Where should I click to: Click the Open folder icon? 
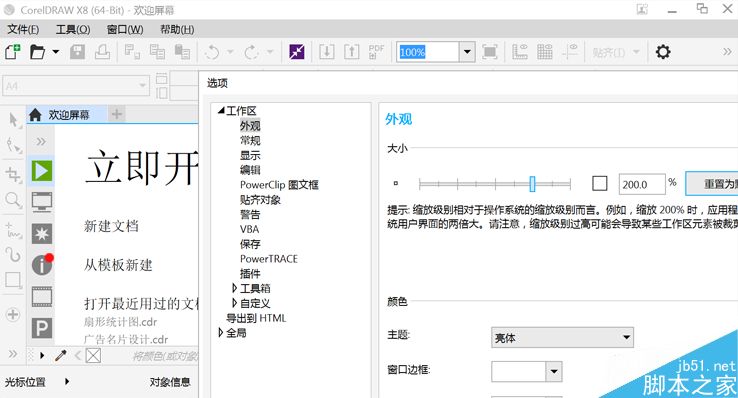[37, 51]
